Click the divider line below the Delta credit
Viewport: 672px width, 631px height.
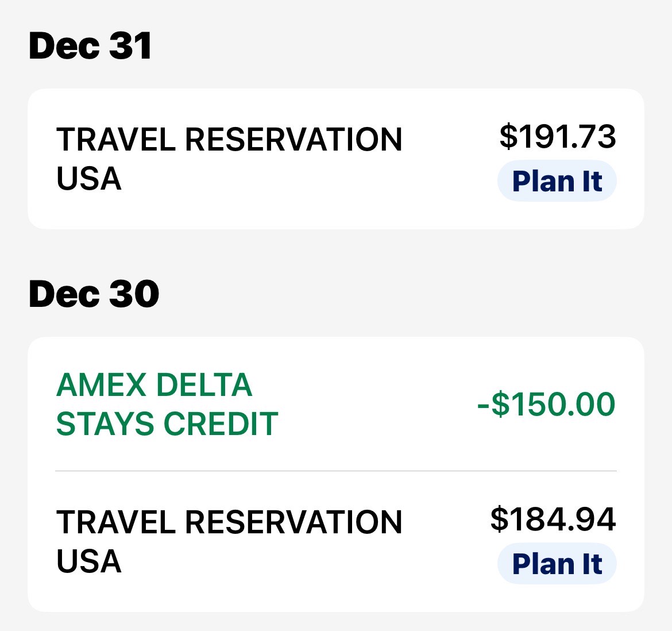[335, 471]
